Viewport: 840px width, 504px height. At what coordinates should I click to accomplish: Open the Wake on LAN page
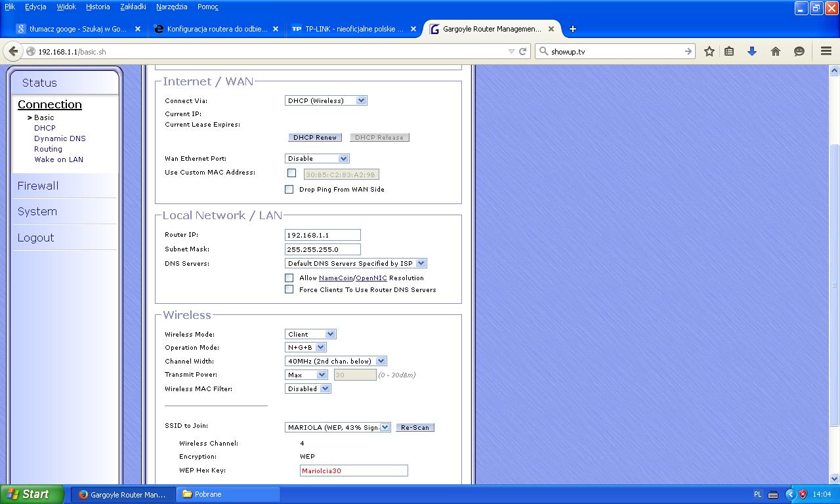click(x=58, y=159)
